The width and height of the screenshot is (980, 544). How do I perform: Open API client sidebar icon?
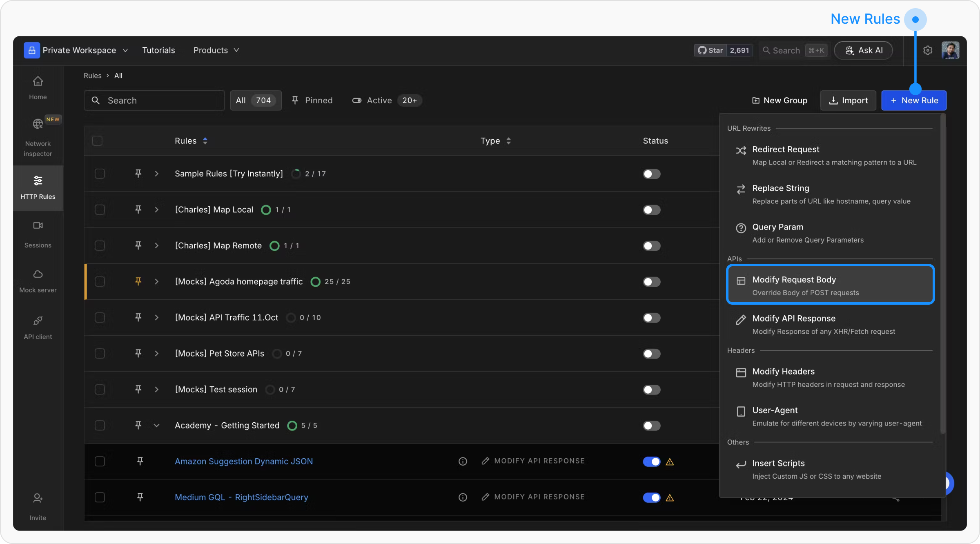[38, 321]
